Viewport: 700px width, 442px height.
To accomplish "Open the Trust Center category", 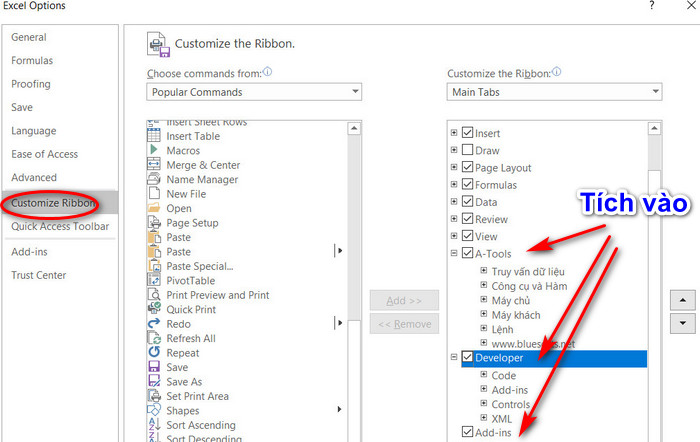I will tap(39, 275).
